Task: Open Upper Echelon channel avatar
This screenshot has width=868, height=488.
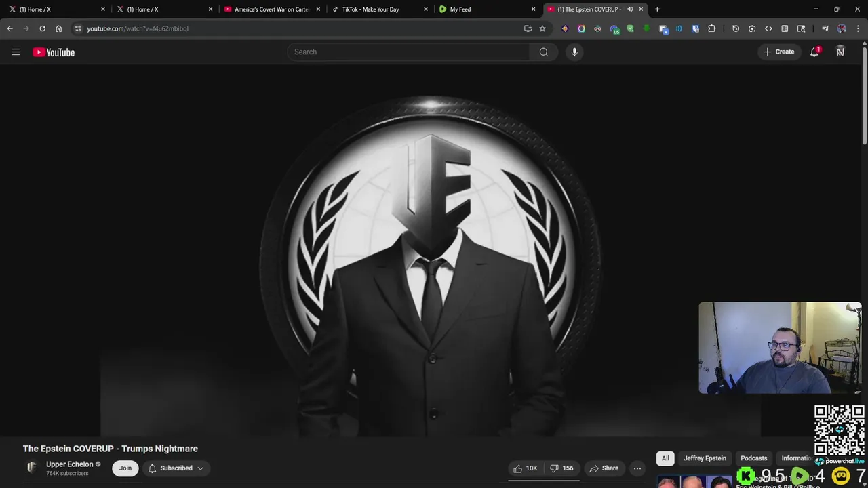Action: pyautogui.click(x=31, y=468)
